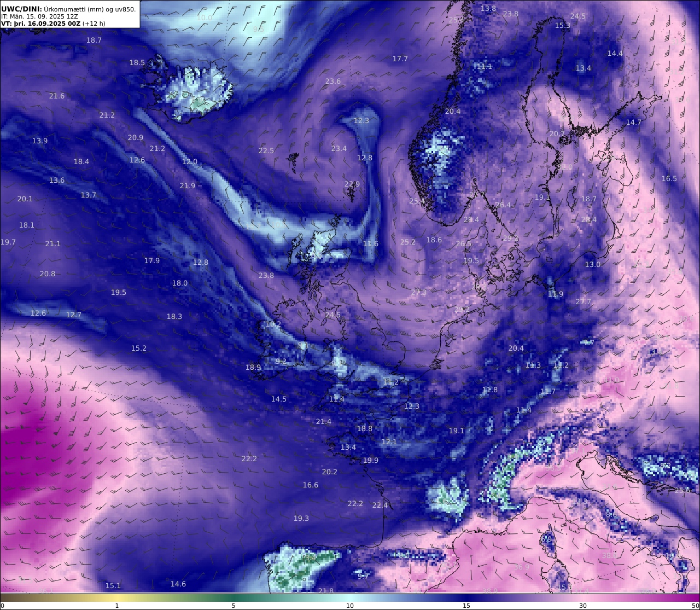Screen dimensions: 700x610
Task: Click the value 27.7 on the map
Action: [584, 302]
